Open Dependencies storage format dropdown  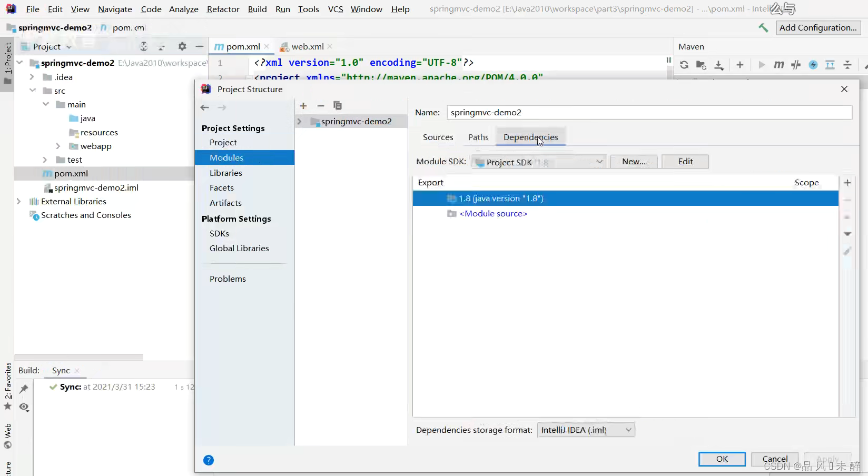(586, 430)
